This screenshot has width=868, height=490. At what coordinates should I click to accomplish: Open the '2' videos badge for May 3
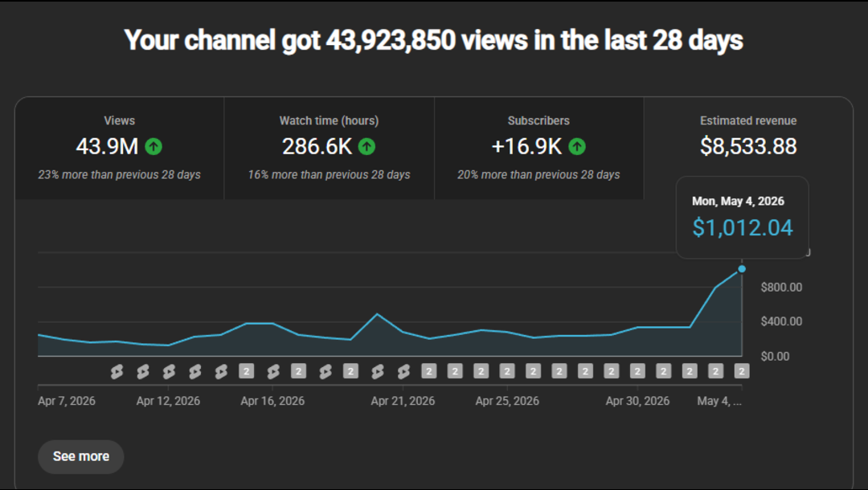(x=716, y=371)
